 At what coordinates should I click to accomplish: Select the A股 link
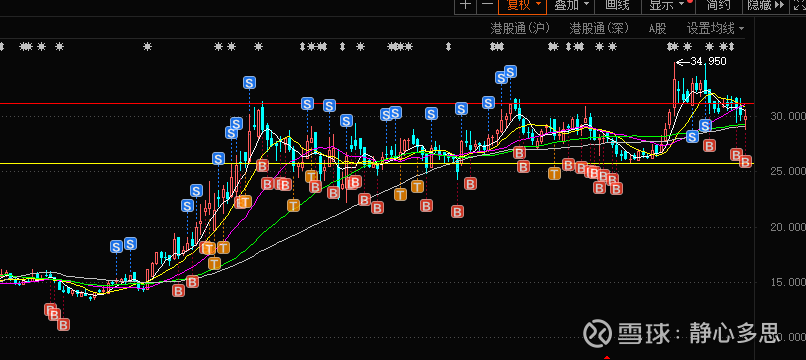[x=657, y=28]
